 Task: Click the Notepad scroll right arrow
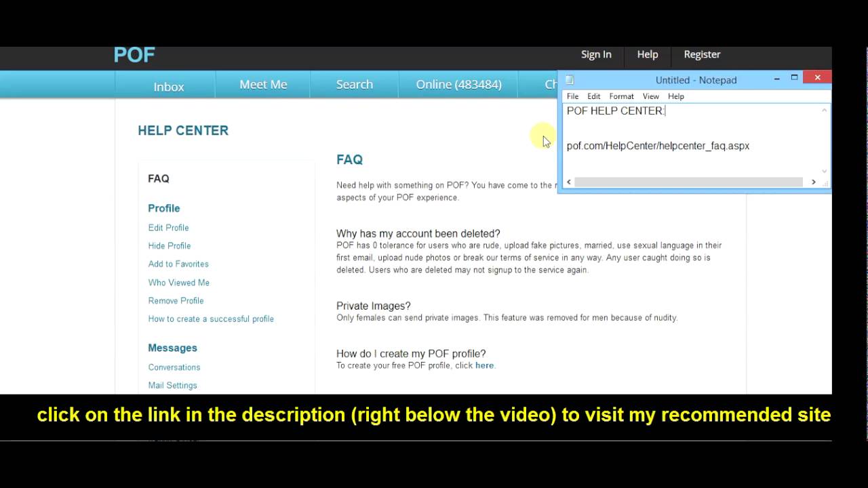[x=814, y=182]
